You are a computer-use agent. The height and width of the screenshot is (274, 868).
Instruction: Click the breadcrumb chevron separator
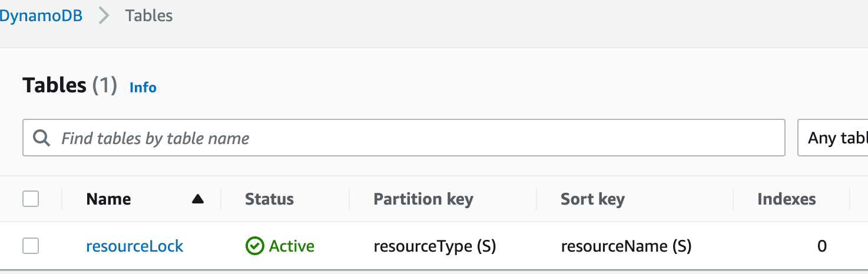coord(104,16)
